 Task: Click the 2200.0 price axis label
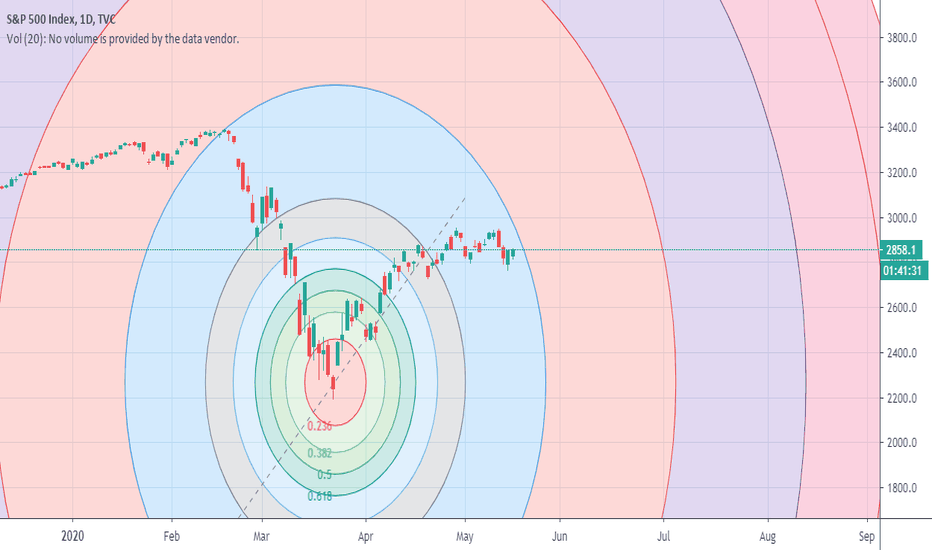pyautogui.click(x=902, y=398)
